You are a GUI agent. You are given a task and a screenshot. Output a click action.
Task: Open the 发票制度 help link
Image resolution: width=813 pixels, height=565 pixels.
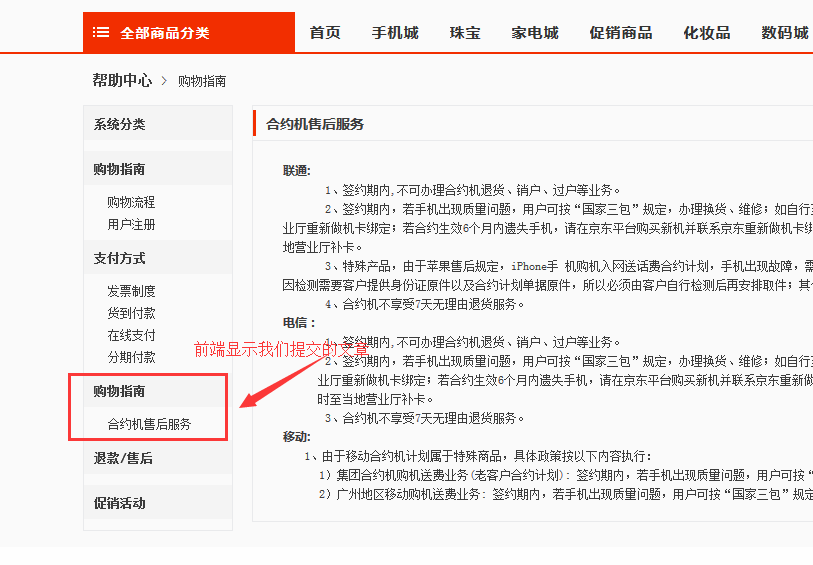click(x=131, y=291)
